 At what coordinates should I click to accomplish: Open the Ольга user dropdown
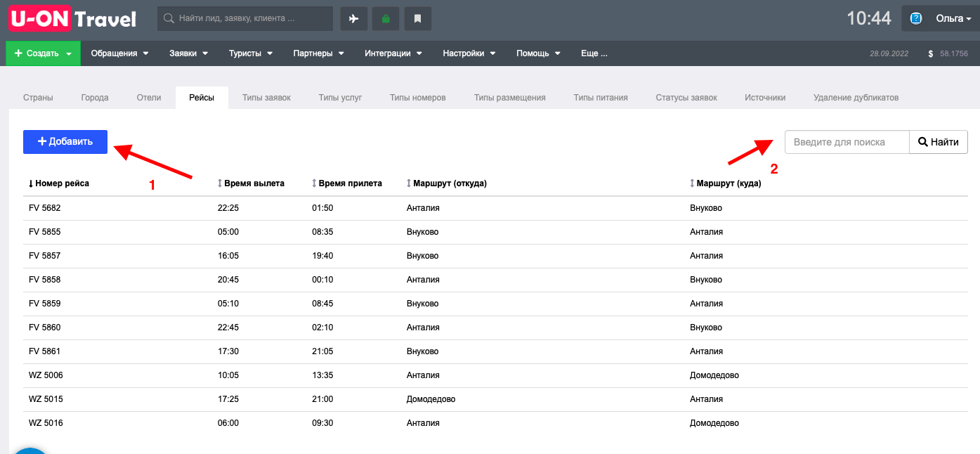(953, 19)
